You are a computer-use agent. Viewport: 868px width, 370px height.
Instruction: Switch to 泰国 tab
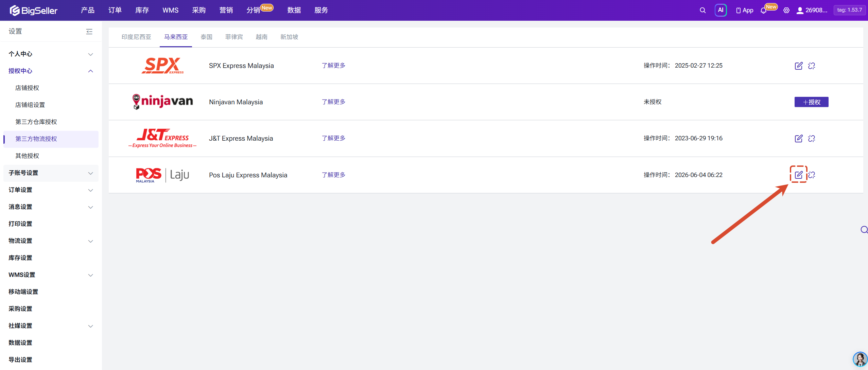coord(206,37)
